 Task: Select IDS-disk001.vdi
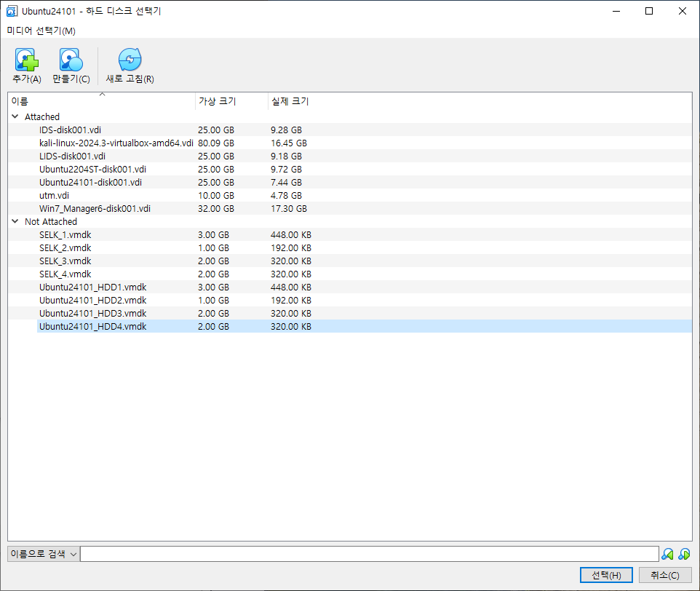(x=70, y=130)
